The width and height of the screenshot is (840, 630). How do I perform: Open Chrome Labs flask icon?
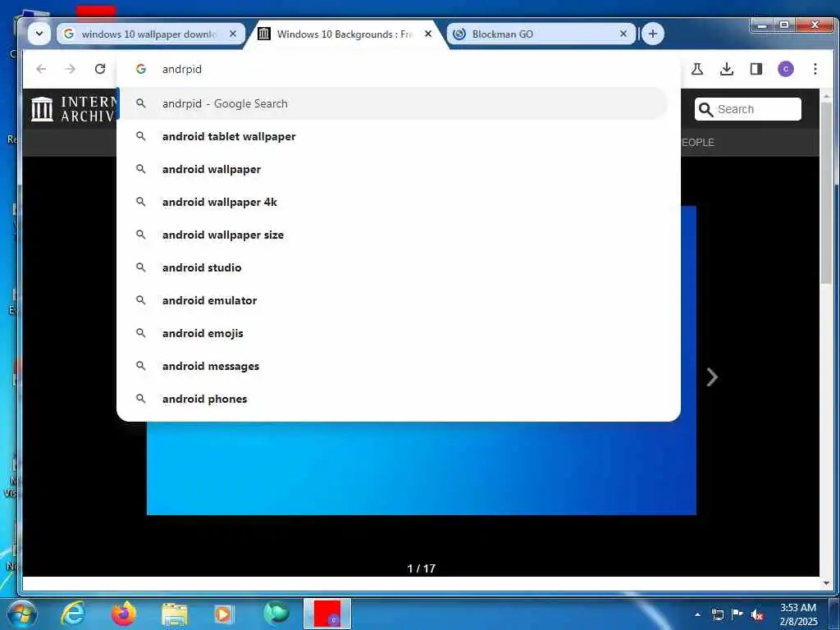(697, 69)
